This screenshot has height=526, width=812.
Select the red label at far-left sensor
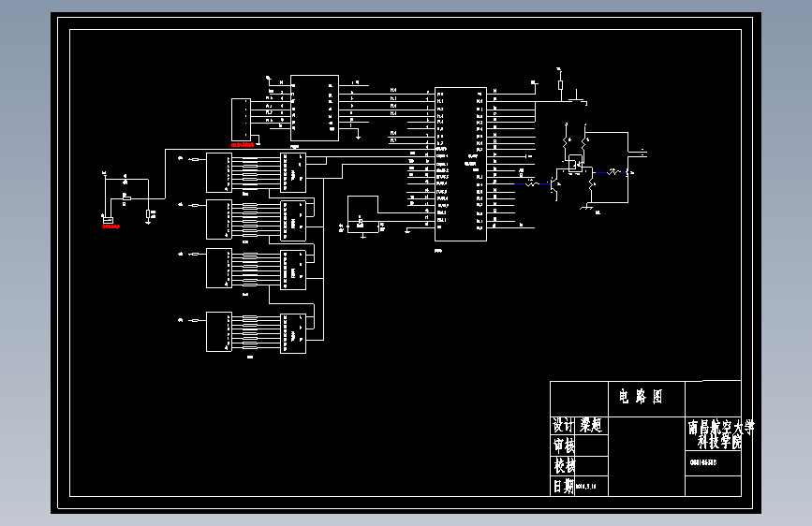tap(111, 226)
